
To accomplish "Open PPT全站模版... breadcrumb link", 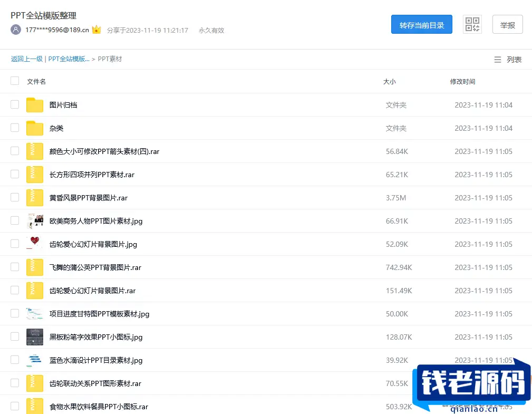I will (69, 59).
